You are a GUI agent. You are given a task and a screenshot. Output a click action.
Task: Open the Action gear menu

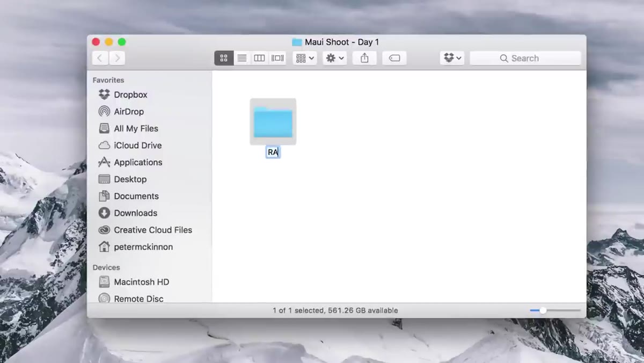[x=335, y=58]
